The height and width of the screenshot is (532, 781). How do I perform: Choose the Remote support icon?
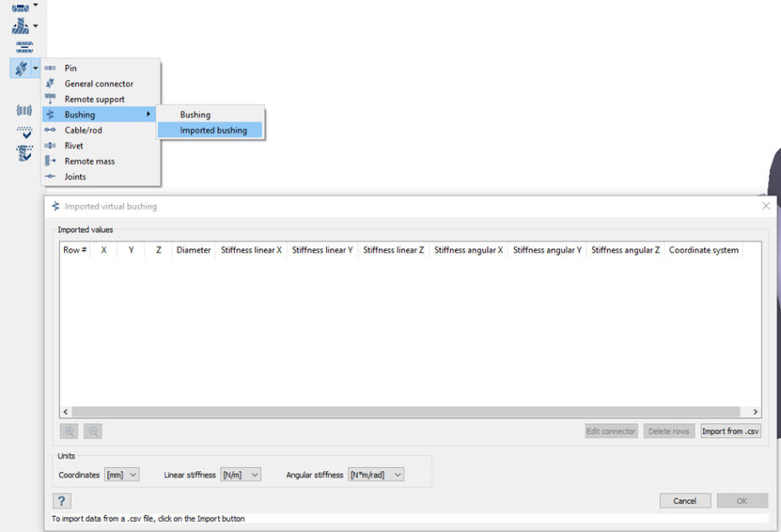[x=50, y=99]
